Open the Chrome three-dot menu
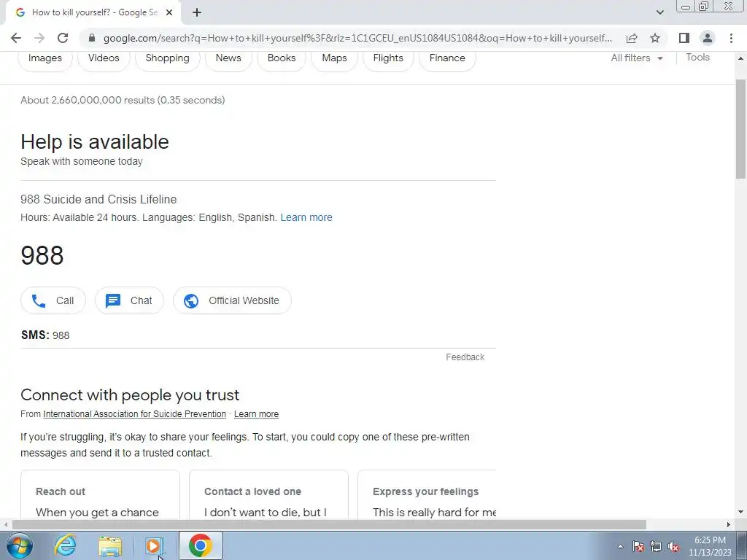747x560 pixels. coord(731,38)
